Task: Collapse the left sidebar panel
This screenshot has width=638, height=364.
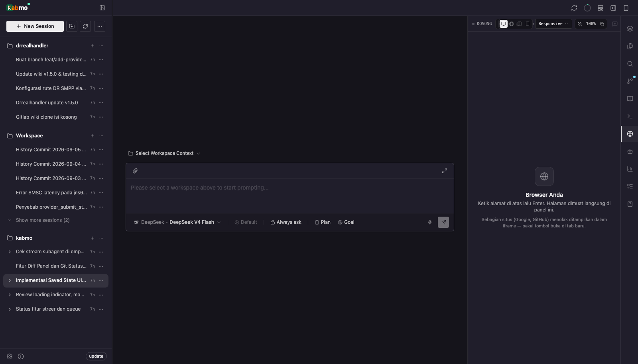Action: [x=102, y=8]
